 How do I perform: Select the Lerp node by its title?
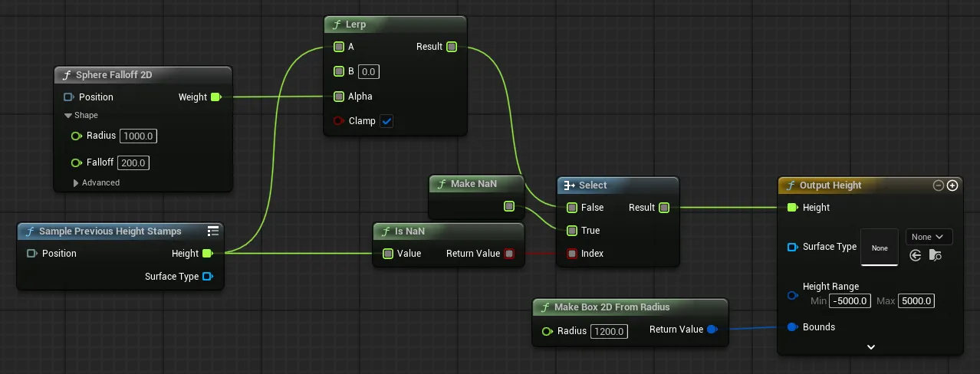pos(356,25)
